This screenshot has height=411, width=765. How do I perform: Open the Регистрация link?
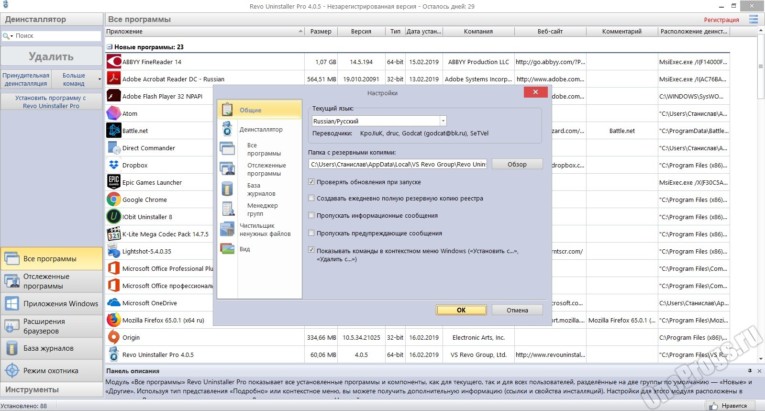[x=721, y=20]
